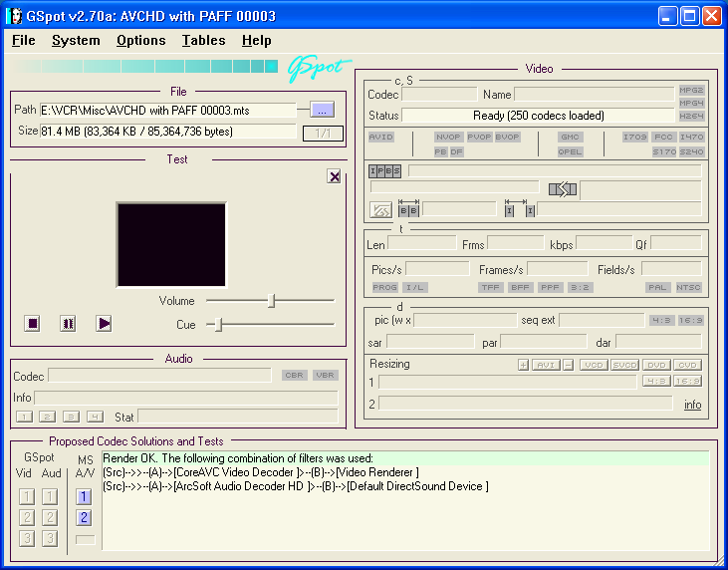Adjust the Volume slider
The image size is (728, 570).
pos(272,301)
